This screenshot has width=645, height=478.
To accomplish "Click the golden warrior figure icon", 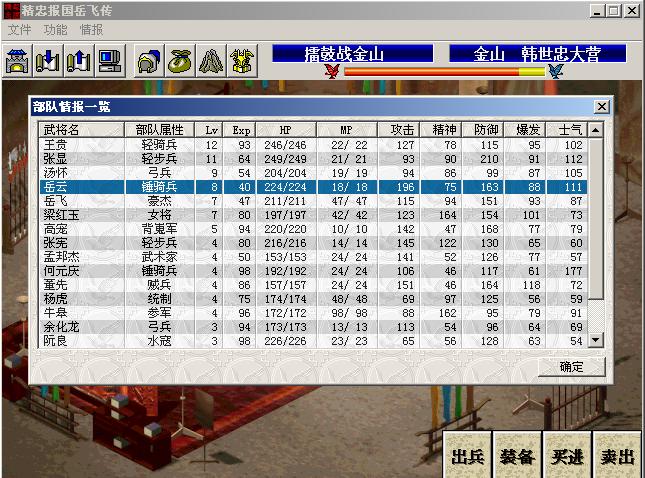I will [x=242, y=61].
